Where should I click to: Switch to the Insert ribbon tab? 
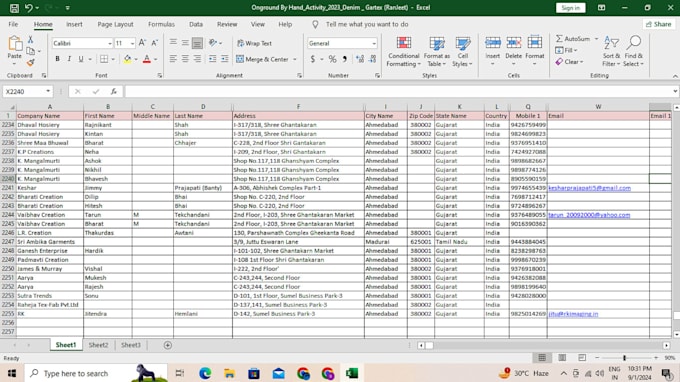point(74,24)
